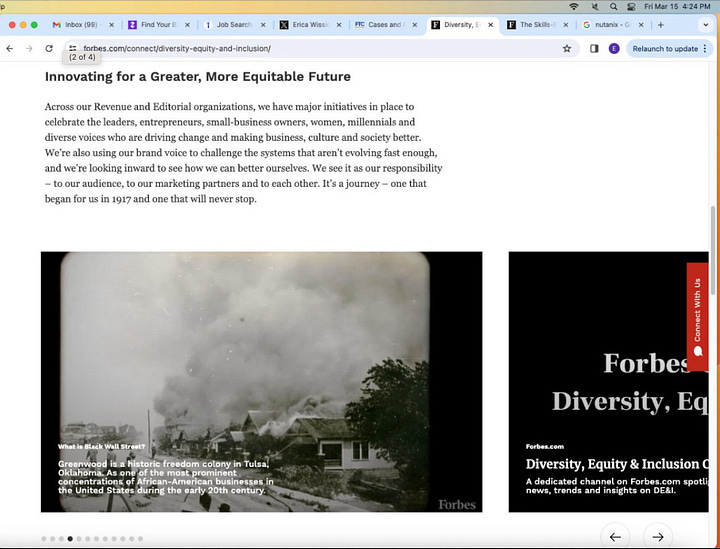Open the profile avatar E menu

(614, 48)
